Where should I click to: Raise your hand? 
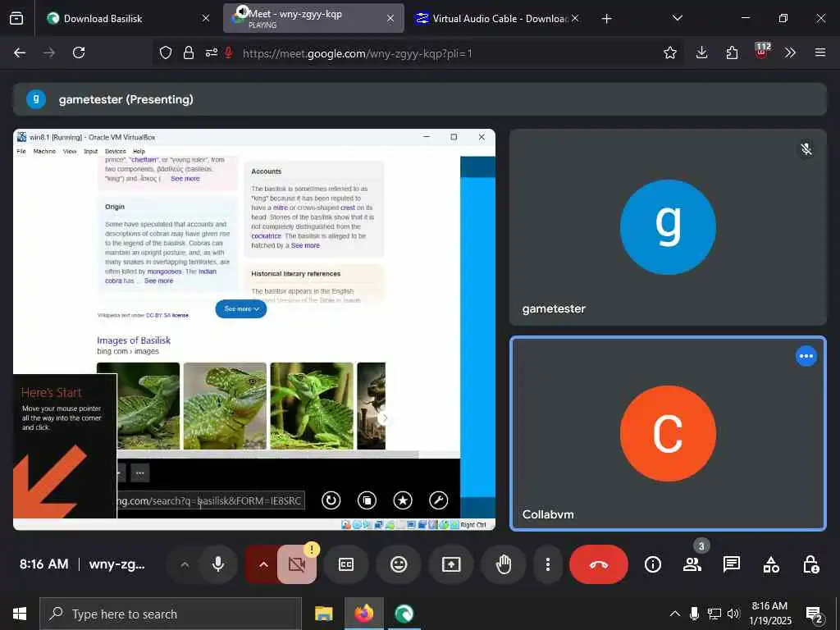pos(504,564)
